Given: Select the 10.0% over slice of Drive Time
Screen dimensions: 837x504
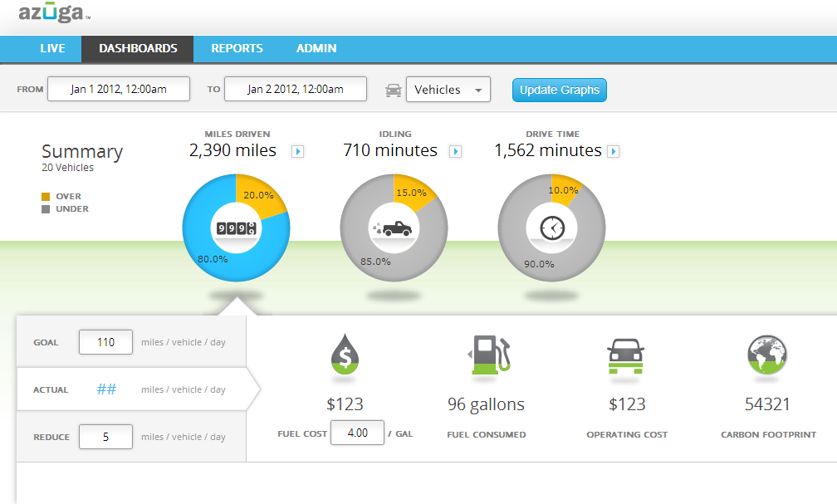Looking at the screenshot, I should 564,189.
